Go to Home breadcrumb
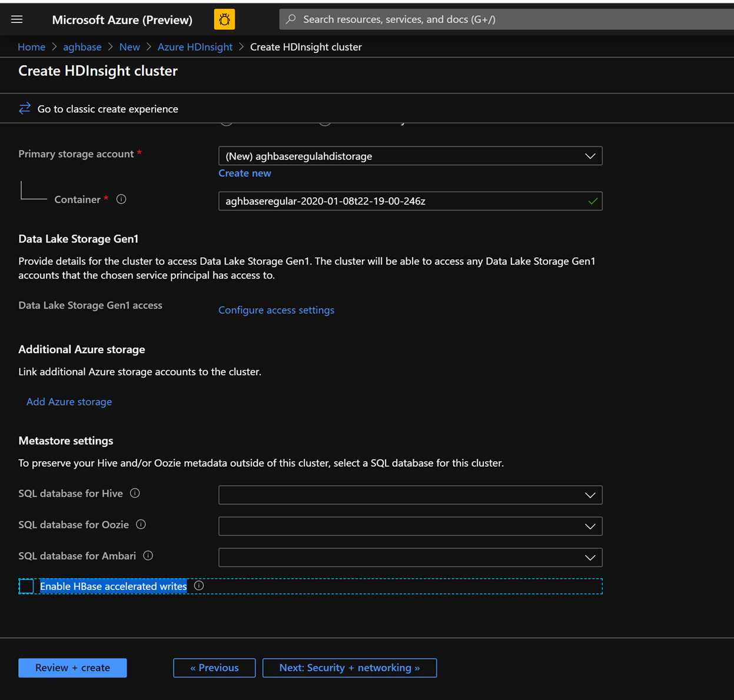Viewport: 734px width, 700px height. (31, 47)
